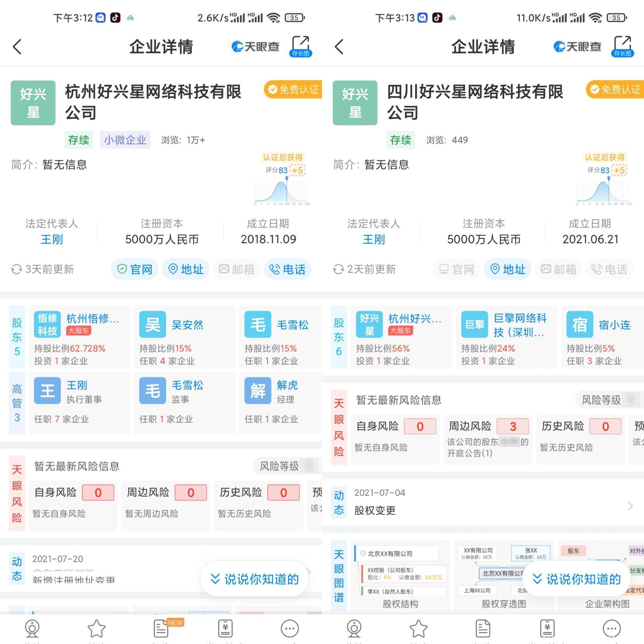Click the 存长图 save-long-image icon
This screenshot has width=644, height=644.
tap(301, 47)
